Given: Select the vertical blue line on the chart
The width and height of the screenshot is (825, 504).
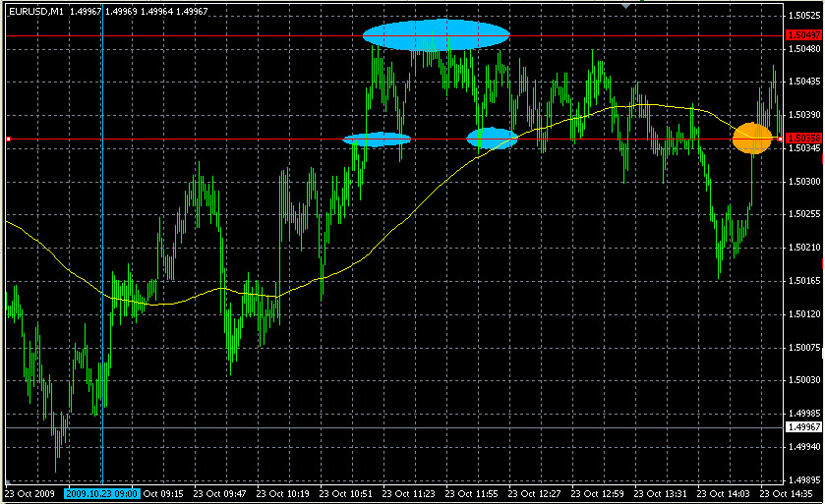Looking at the screenshot, I should [102, 246].
